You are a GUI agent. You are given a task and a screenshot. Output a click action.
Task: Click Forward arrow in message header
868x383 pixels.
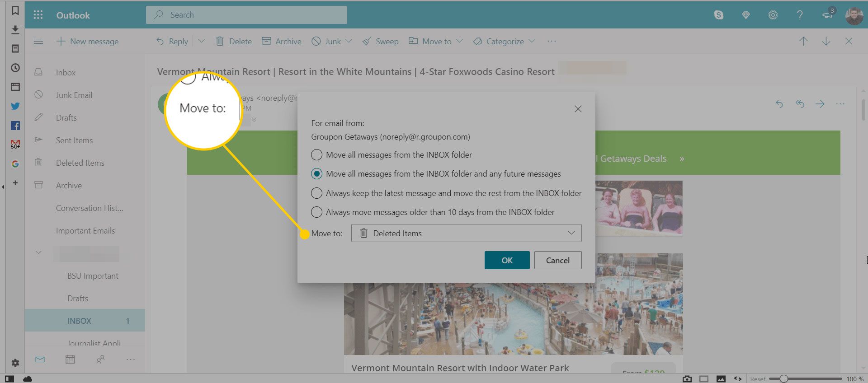click(x=820, y=104)
